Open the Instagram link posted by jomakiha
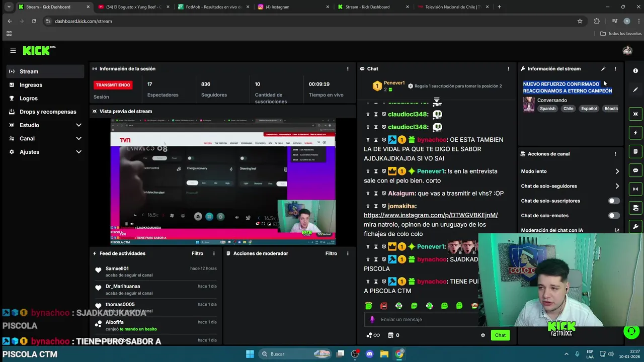The width and height of the screenshot is (644, 362). (x=431, y=215)
